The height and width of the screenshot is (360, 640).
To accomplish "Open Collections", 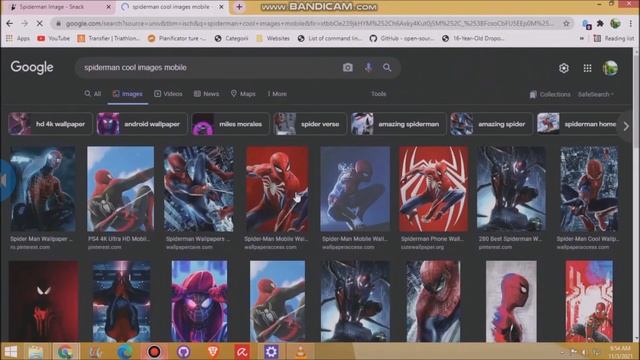I will pos(550,94).
